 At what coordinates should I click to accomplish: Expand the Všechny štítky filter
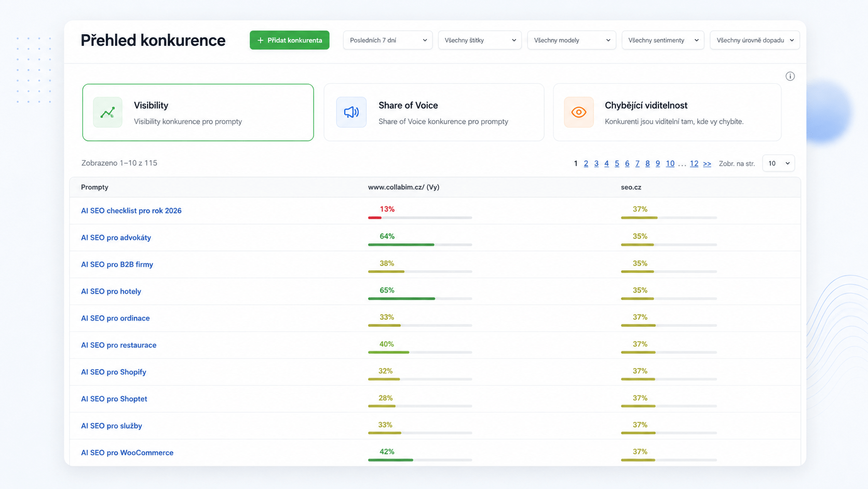(x=480, y=40)
